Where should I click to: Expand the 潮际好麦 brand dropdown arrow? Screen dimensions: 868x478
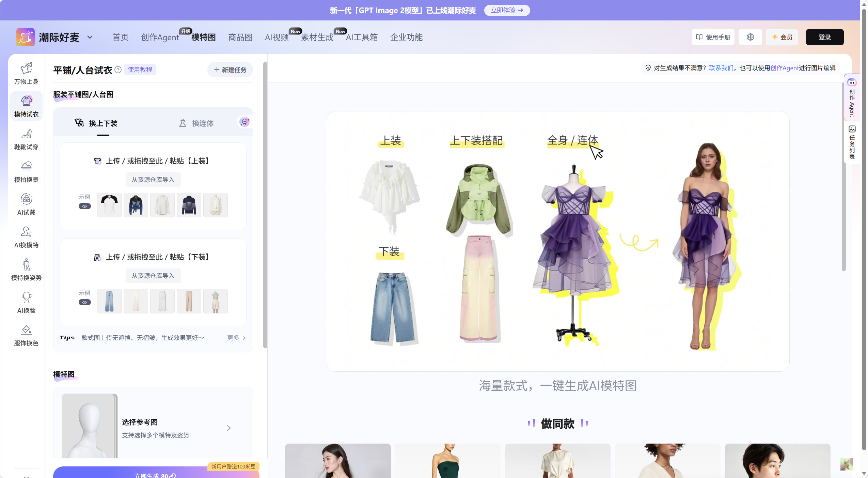click(x=90, y=37)
